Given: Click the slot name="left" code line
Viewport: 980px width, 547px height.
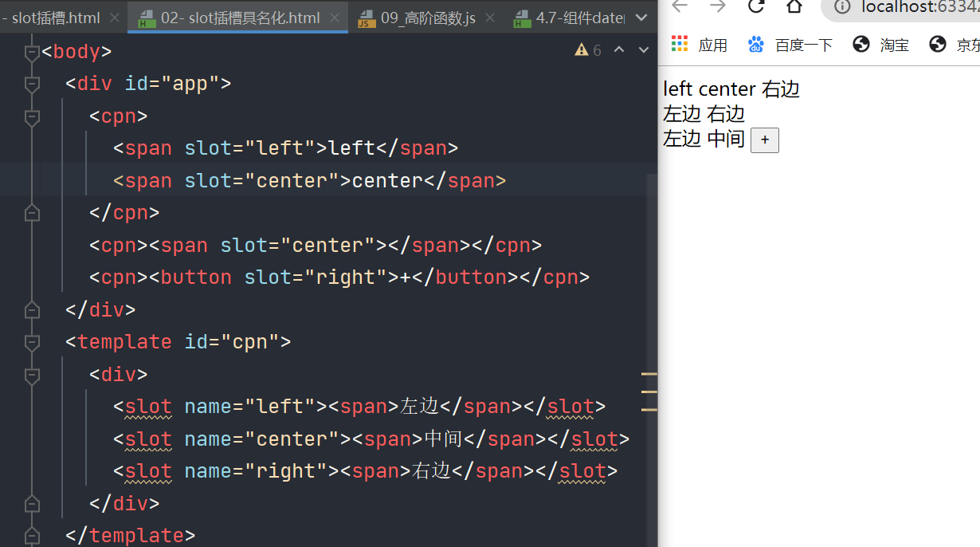Looking at the screenshot, I should point(359,407).
